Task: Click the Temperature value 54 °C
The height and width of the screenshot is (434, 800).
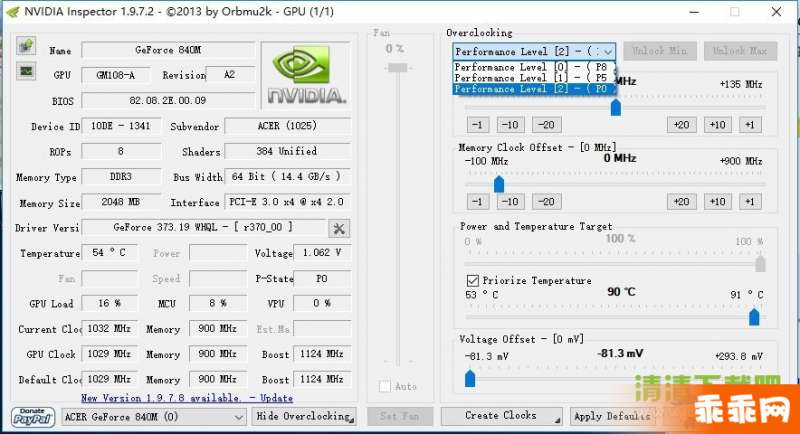Action: [109, 252]
